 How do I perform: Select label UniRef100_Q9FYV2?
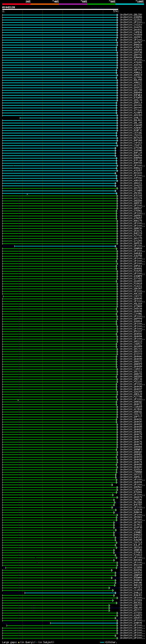tap(131, 70)
